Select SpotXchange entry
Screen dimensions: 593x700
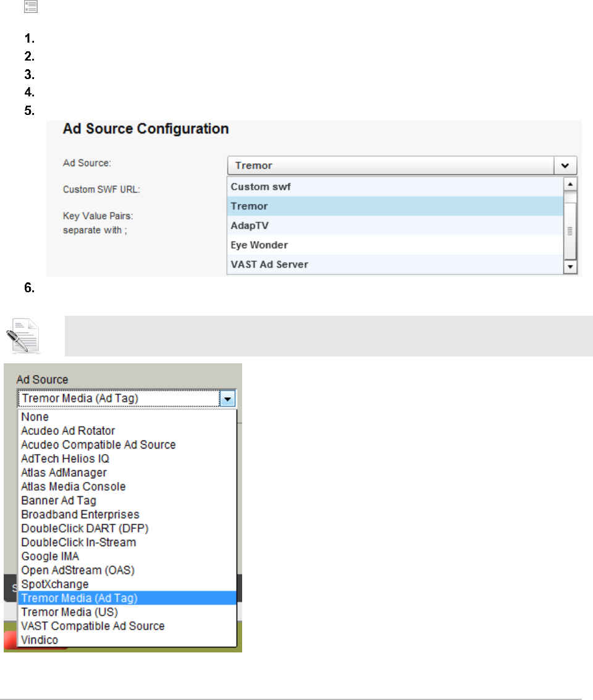pos(127,584)
